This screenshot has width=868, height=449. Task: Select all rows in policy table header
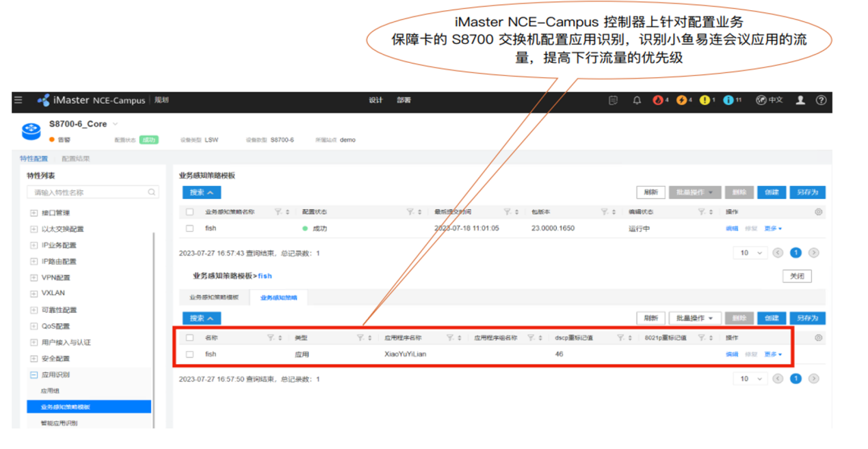(189, 338)
